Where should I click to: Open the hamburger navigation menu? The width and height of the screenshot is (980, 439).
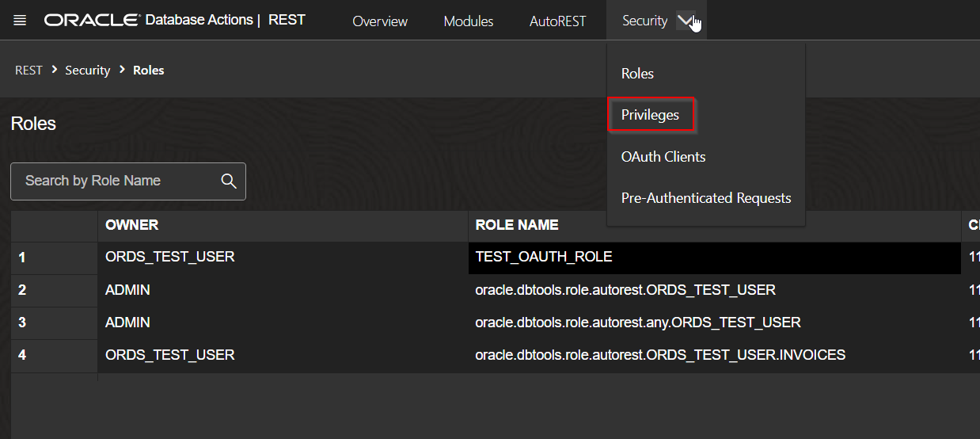click(20, 21)
